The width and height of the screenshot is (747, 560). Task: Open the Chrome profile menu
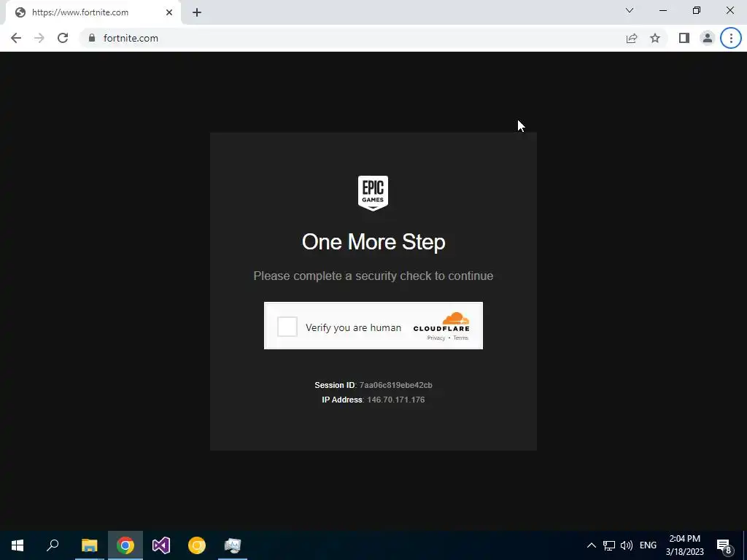coord(708,38)
